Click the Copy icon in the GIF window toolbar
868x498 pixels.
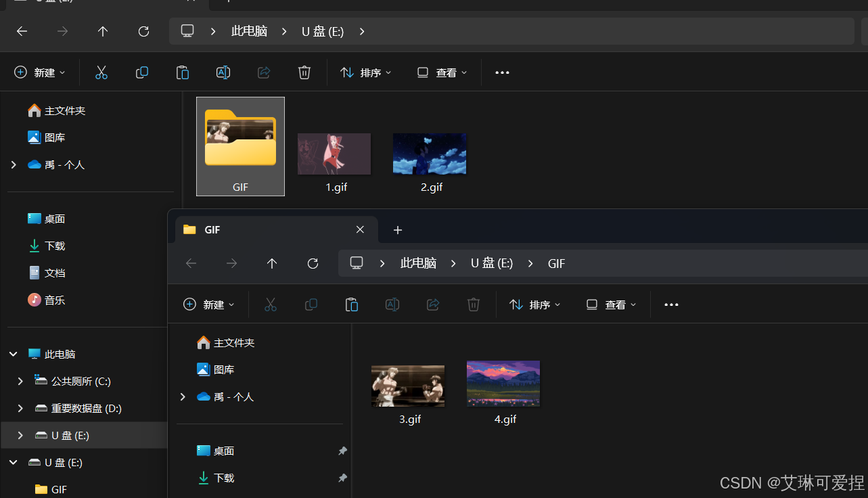tap(311, 304)
